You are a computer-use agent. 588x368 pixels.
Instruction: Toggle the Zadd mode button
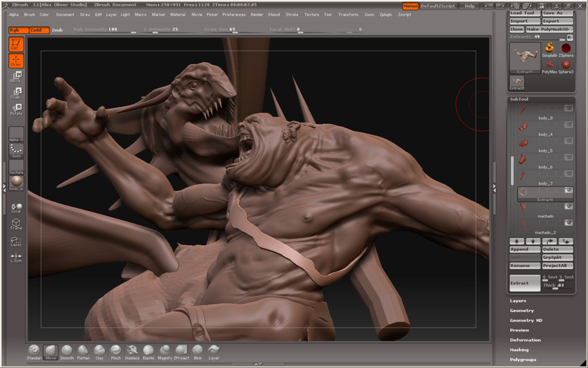point(39,29)
